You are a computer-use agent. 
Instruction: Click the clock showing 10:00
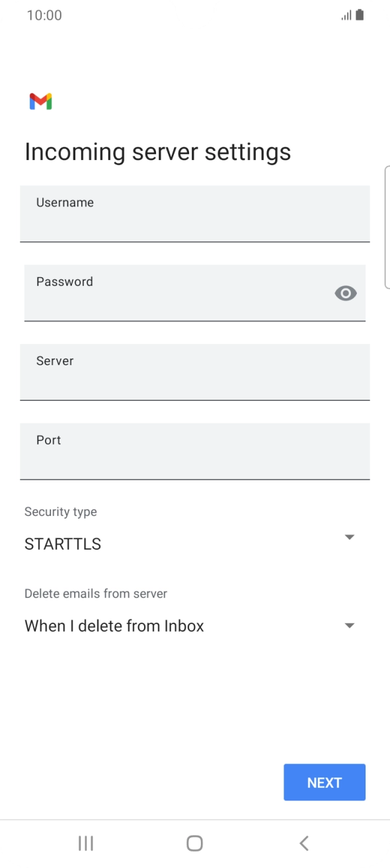click(42, 15)
